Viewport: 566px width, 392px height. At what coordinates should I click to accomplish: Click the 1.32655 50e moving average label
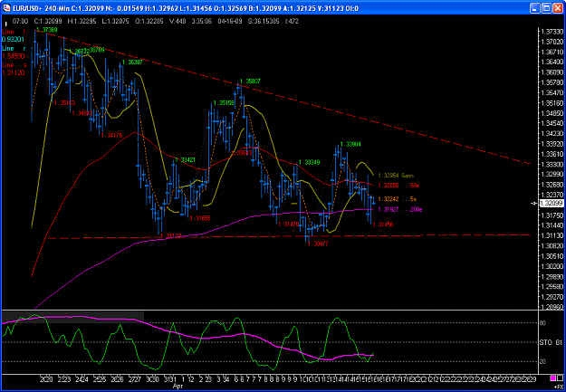[x=398, y=186]
